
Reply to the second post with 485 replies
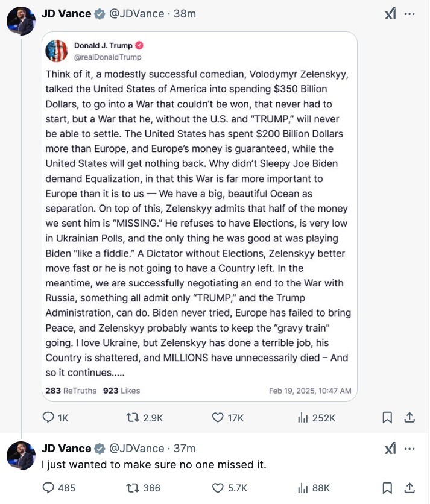(x=48, y=488)
